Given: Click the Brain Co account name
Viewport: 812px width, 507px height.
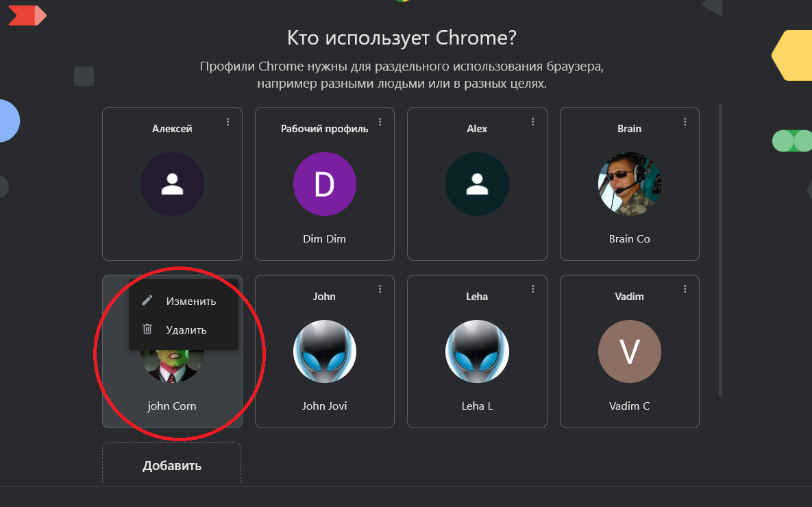Looking at the screenshot, I should click(x=629, y=238).
